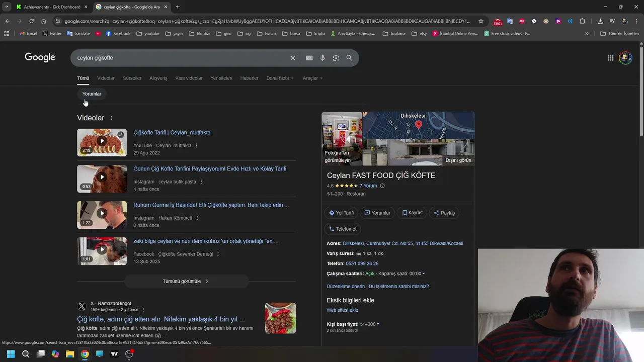Screen dimensions: 644x362
Task: Open the Apps bookmark grid icon
Action: point(7,34)
